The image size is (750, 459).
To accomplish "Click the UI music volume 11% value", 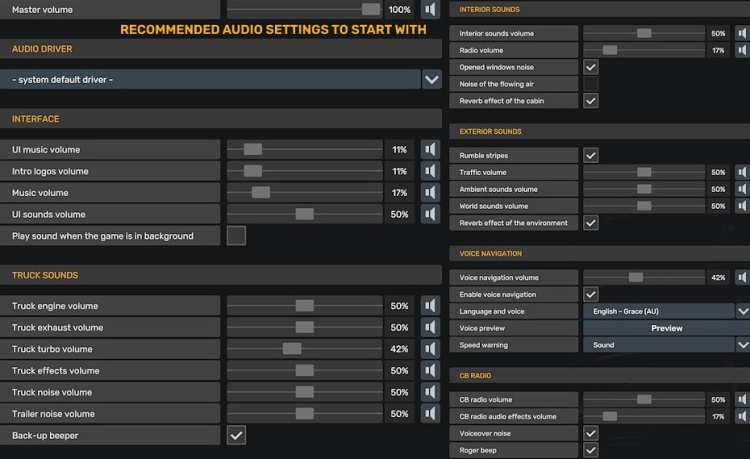I will coord(399,150).
